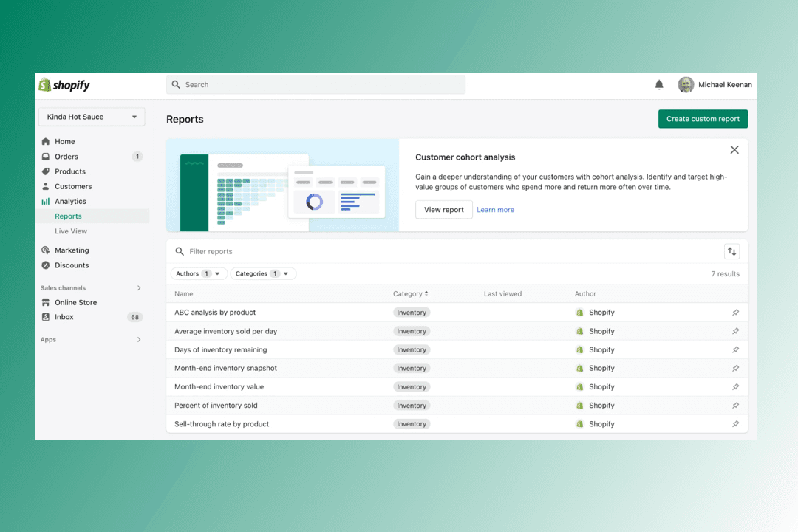This screenshot has width=798, height=532.
Task: Follow the Learn more link
Action: [x=495, y=210]
